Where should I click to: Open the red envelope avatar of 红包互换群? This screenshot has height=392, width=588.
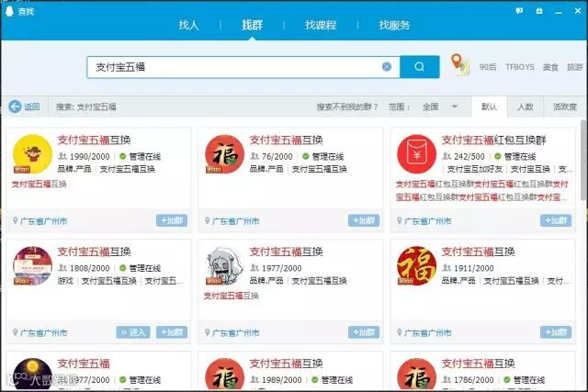tap(416, 153)
